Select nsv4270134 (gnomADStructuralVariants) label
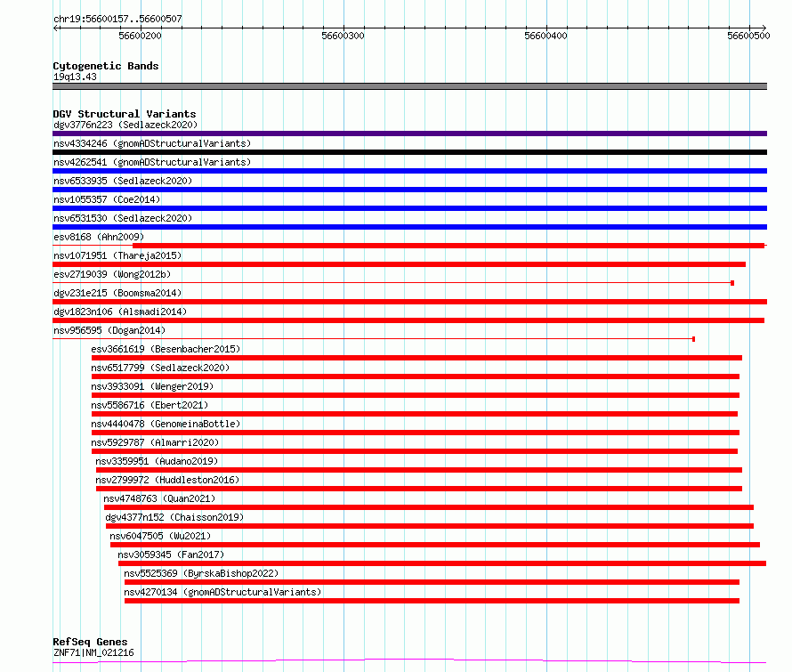Image resolution: width=792 pixels, height=672 pixels. tap(222, 592)
